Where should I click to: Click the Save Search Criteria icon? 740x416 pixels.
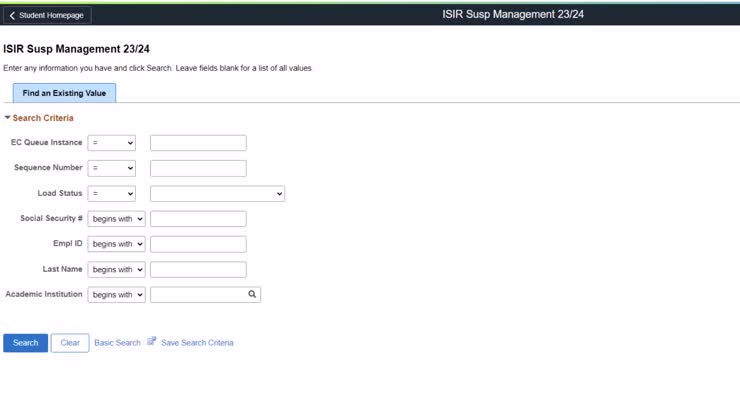151,341
